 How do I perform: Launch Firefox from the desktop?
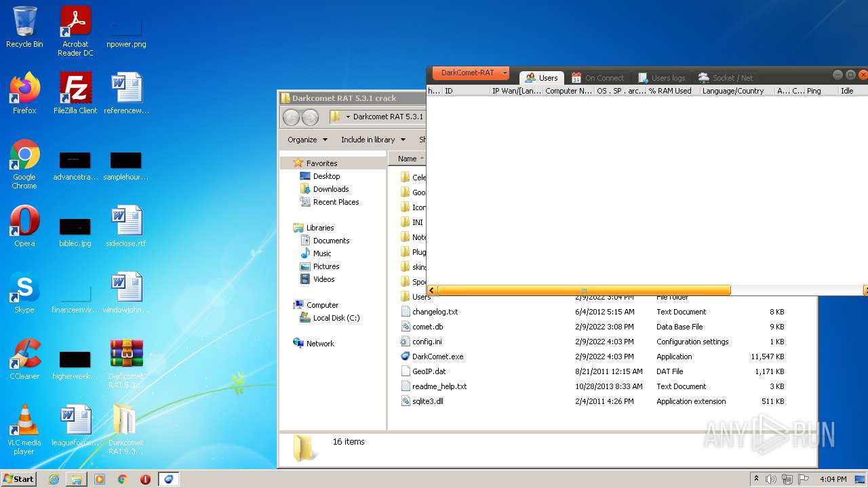[x=24, y=94]
